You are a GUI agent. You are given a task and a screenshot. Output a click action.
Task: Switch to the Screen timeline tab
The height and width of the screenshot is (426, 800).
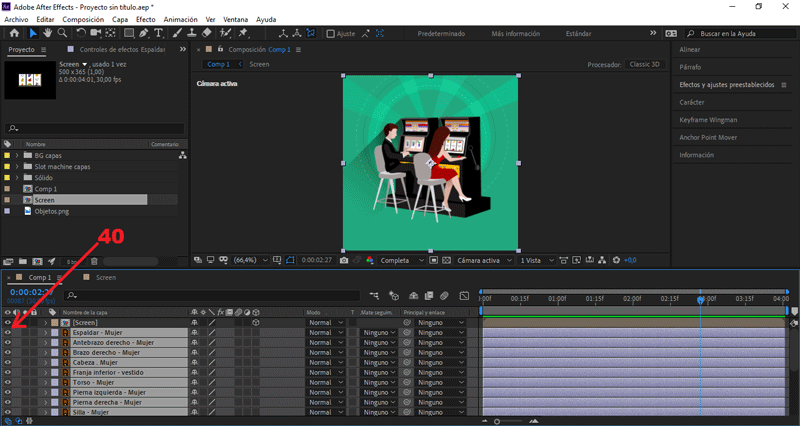pyautogui.click(x=106, y=277)
